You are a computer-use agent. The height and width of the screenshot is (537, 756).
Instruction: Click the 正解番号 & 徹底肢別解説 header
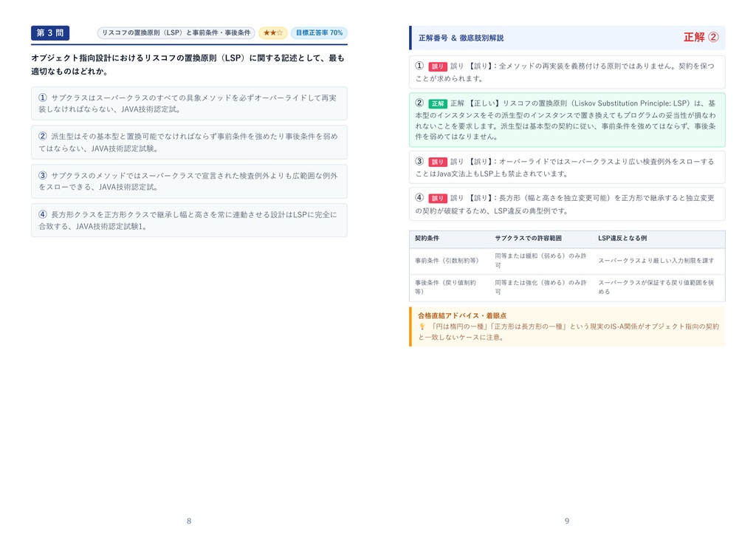461,38
